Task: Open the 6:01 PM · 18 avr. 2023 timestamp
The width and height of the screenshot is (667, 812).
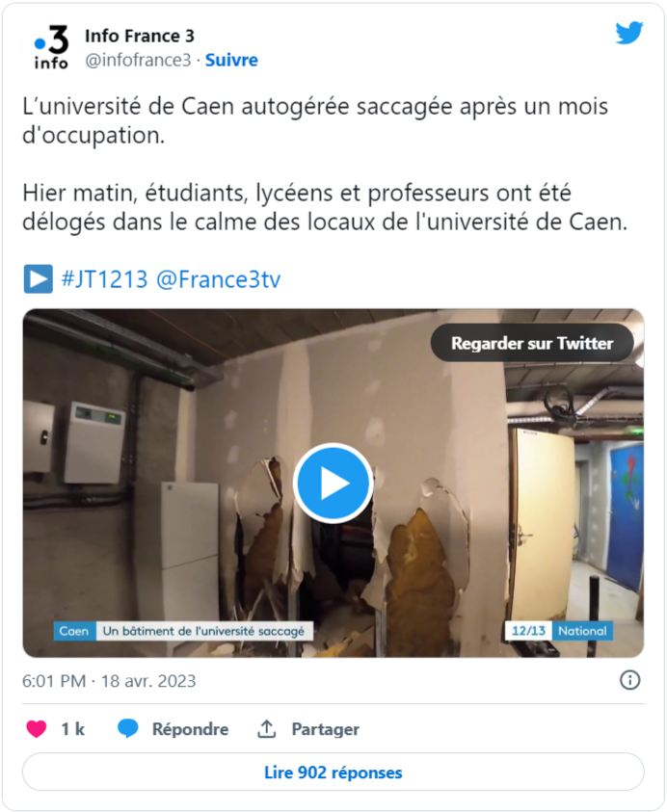Action: [x=109, y=680]
